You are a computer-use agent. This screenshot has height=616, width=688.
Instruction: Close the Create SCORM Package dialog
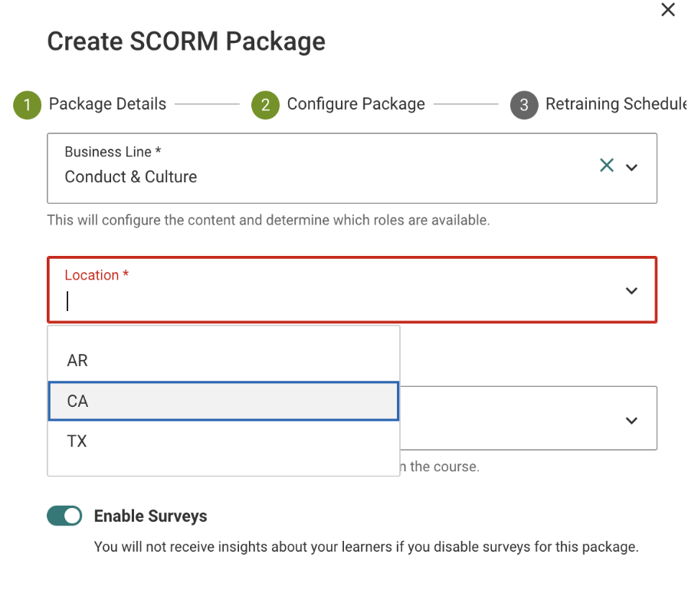[x=668, y=10]
